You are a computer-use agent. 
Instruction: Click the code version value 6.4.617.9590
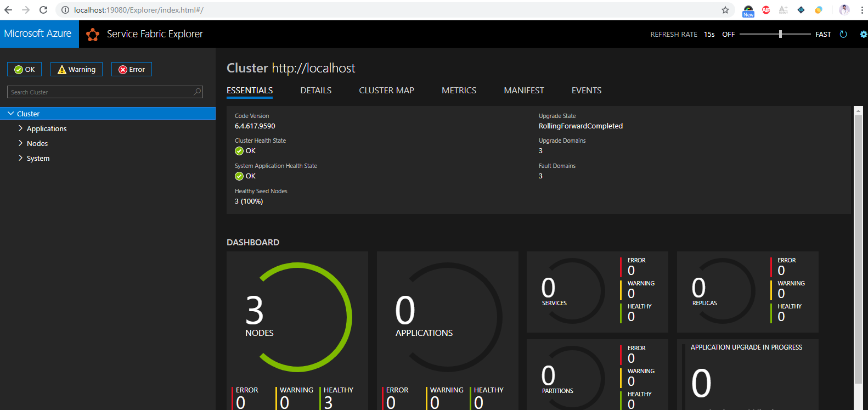pyautogui.click(x=255, y=126)
